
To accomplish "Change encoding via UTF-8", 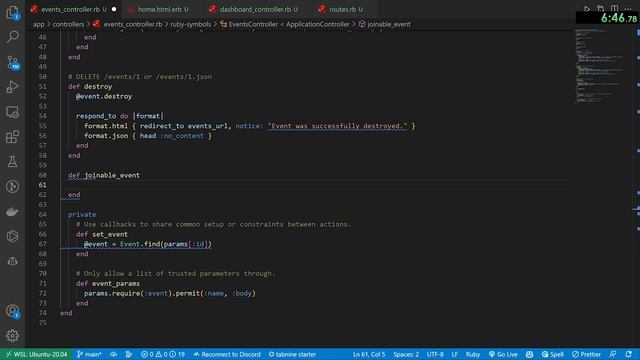I will [435, 354].
